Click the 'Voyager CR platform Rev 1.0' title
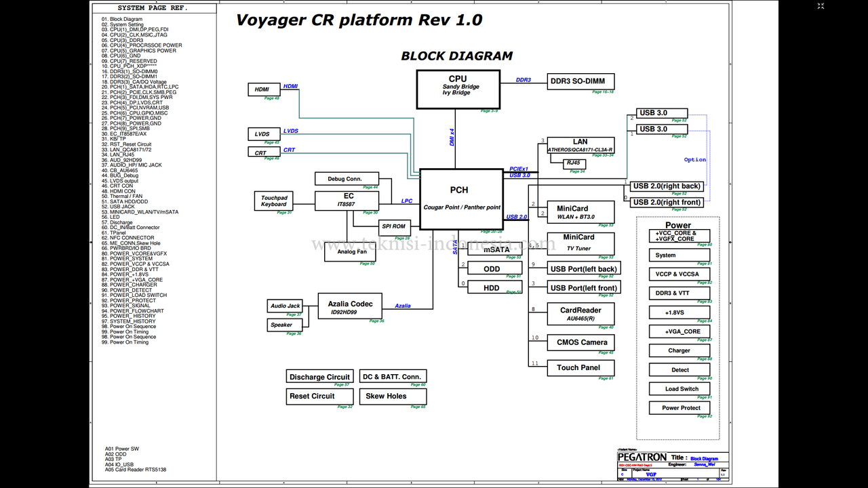Viewport: 868px width, 488px height. point(359,20)
